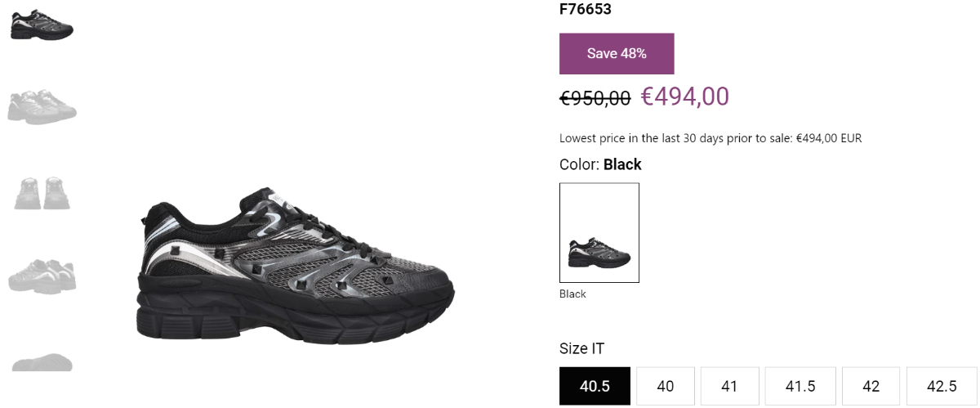The width and height of the screenshot is (980, 408).
Task: View the back-of-heels thumbnail image
Action: (x=42, y=193)
